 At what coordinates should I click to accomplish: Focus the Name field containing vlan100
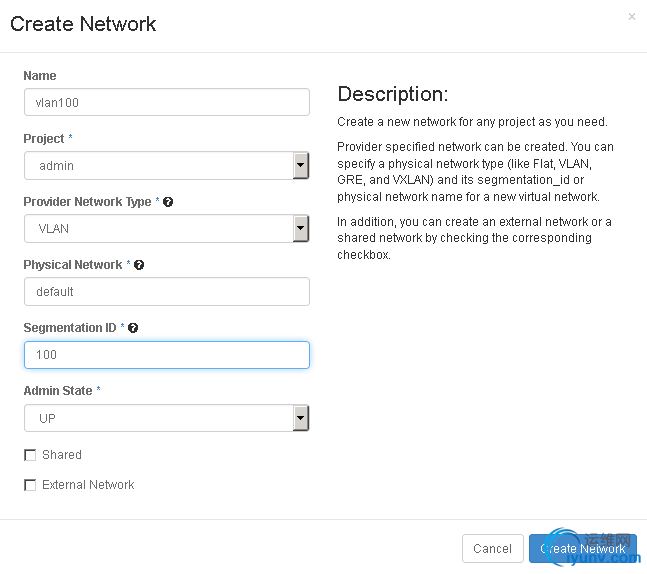point(167,102)
